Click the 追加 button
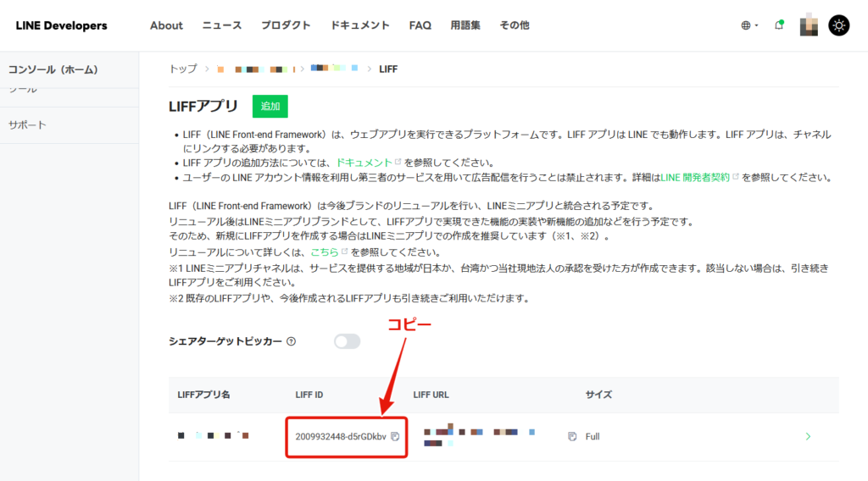This screenshot has height=481, width=868. point(270,106)
